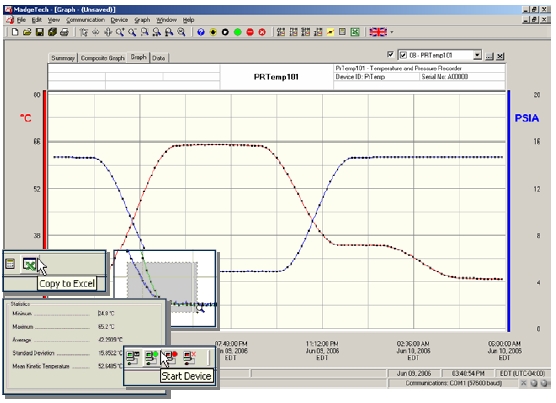Click the New document icon
Image resolution: width=556 pixels, height=403 pixels.
pos(15,32)
